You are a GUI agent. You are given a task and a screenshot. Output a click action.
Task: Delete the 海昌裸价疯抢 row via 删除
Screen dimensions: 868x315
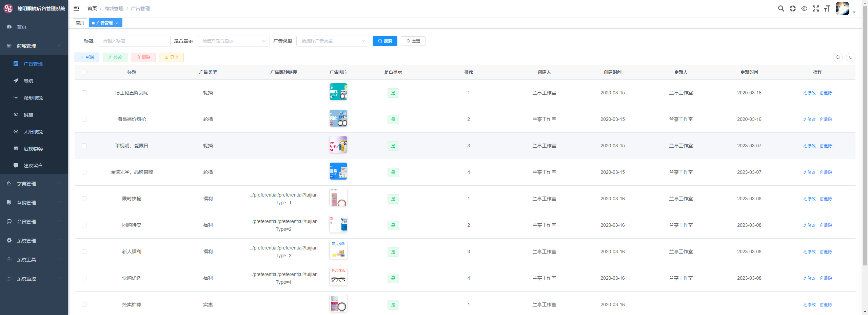826,119
